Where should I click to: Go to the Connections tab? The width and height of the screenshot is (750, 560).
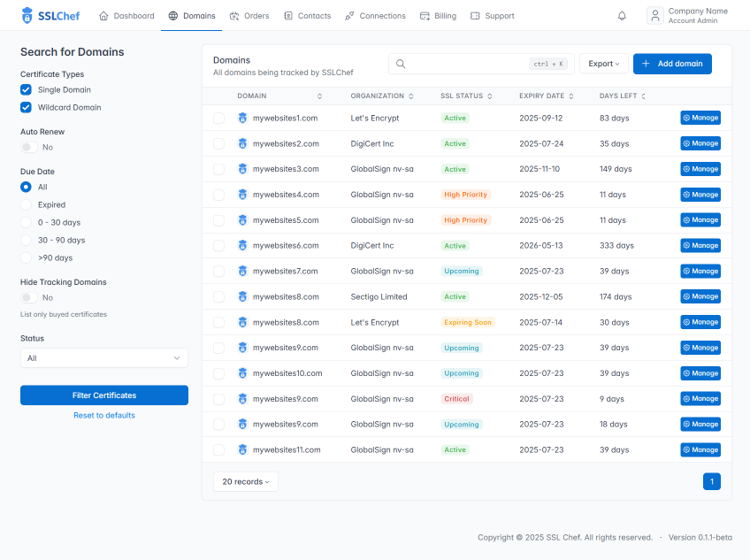(x=376, y=16)
